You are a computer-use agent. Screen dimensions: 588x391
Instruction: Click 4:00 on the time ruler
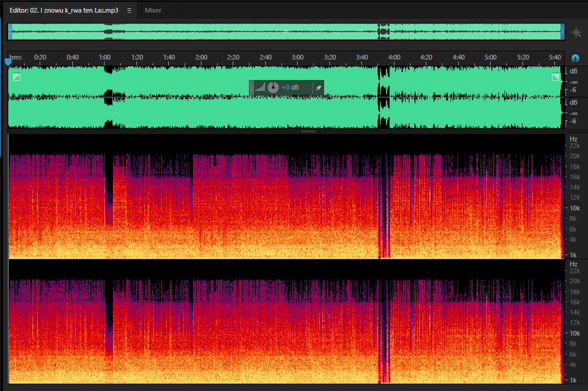click(394, 57)
